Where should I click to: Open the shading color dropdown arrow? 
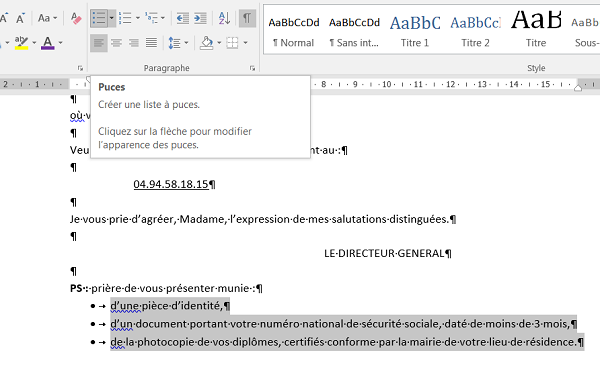tap(219, 42)
